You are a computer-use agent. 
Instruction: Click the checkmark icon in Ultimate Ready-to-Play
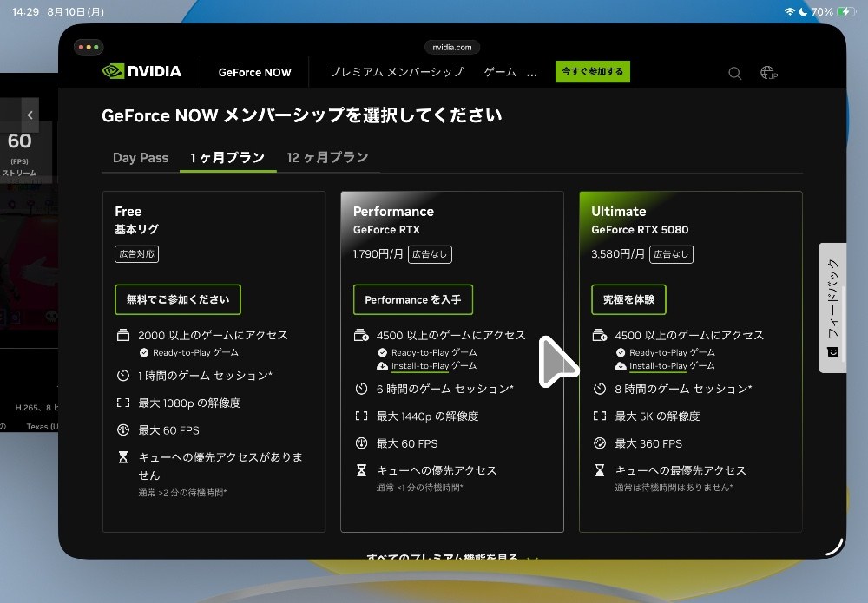621,352
